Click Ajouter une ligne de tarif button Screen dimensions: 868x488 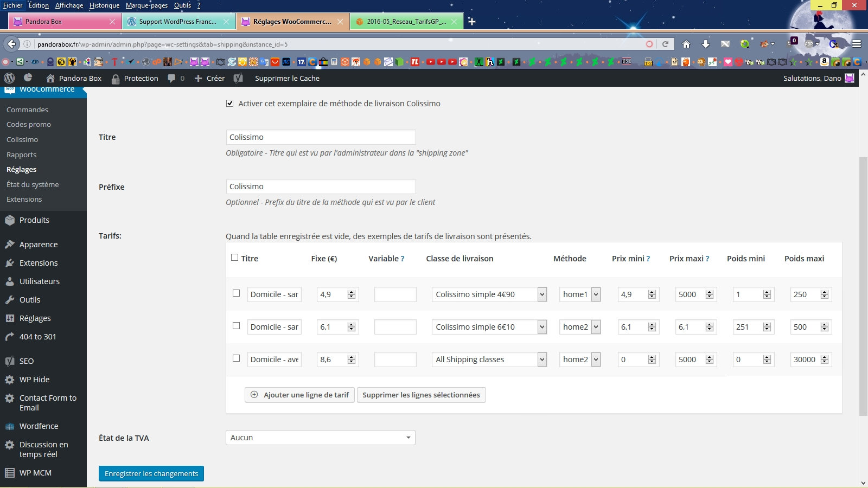point(299,395)
